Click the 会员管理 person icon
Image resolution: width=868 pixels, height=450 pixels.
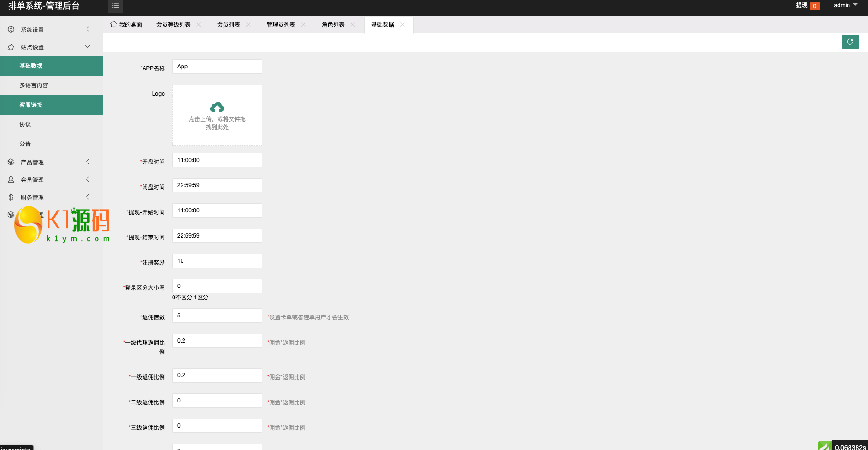coord(11,180)
